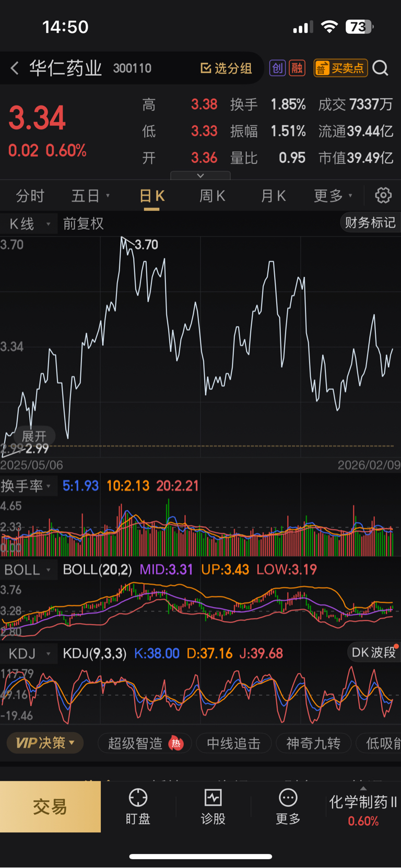Expand the quote details chevron
Viewport: 401px width, 868px height.
click(200, 176)
